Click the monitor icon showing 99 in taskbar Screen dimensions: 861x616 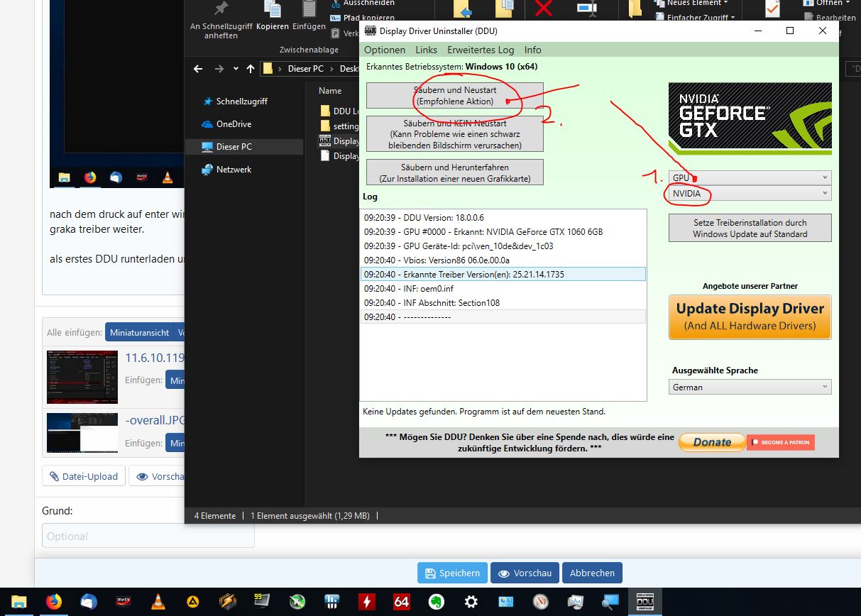point(262,602)
